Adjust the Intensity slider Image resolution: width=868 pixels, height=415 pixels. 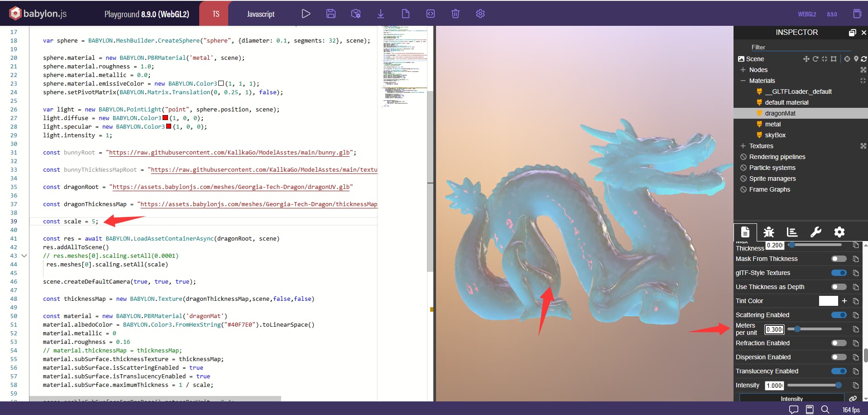[815, 385]
